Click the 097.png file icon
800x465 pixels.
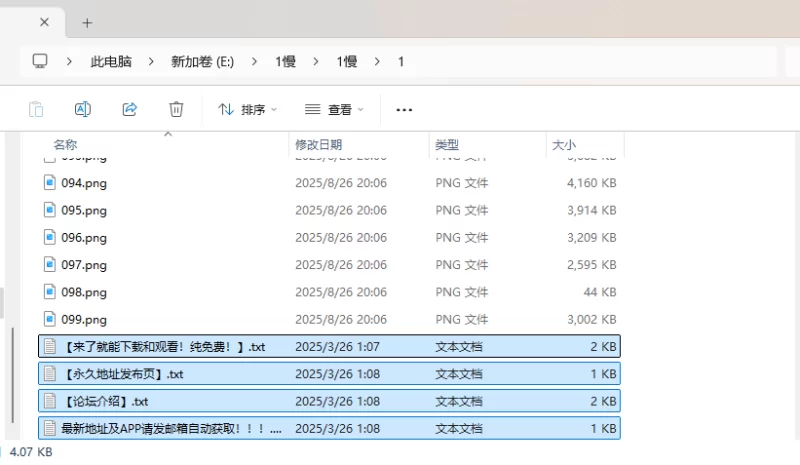point(49,264)
